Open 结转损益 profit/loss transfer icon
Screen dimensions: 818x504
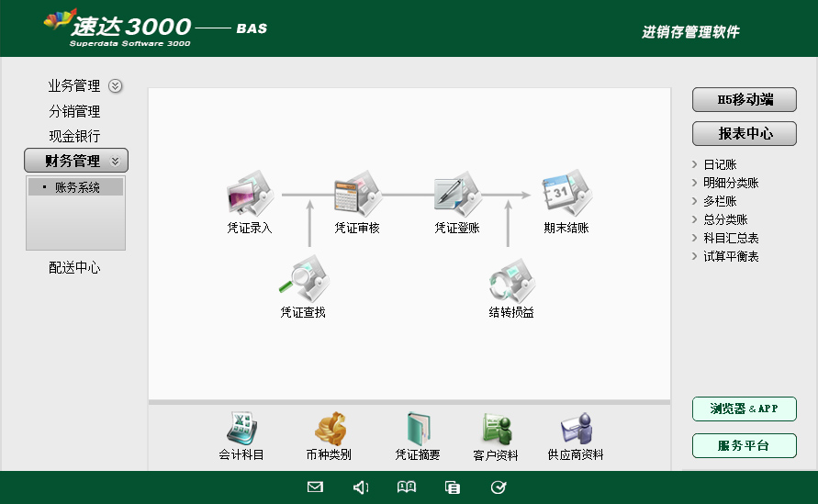point(511,279)
